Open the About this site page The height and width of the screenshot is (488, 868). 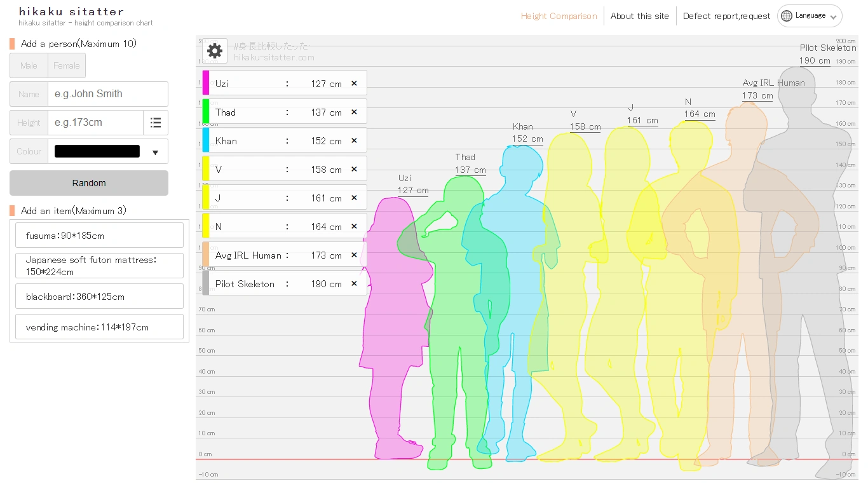[x=639, y=16]
